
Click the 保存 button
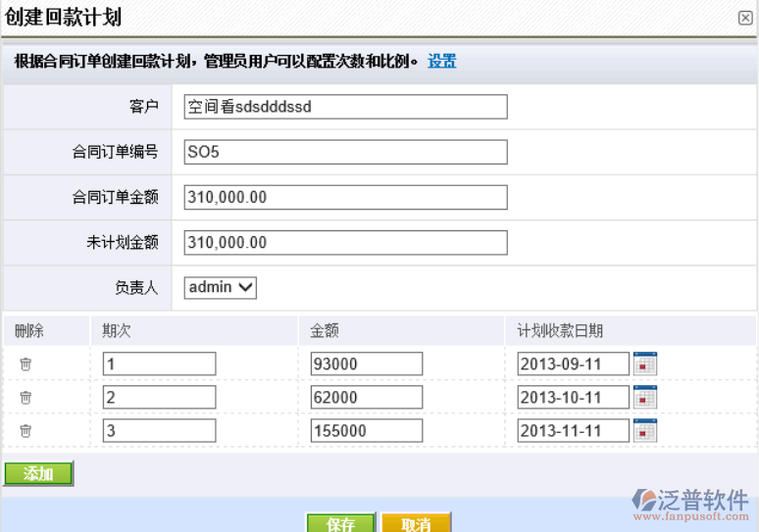point(341,523)
